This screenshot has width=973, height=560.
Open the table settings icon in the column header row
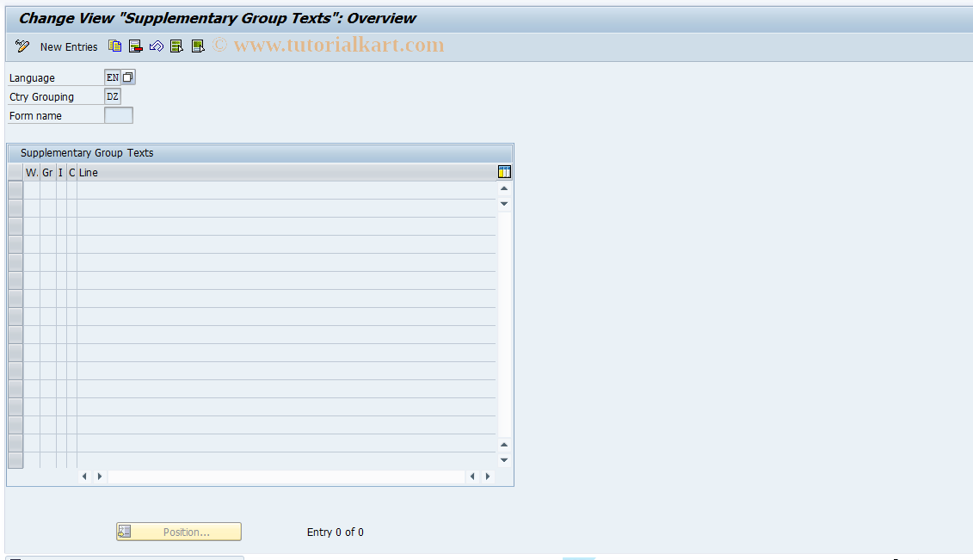(504, 172)
